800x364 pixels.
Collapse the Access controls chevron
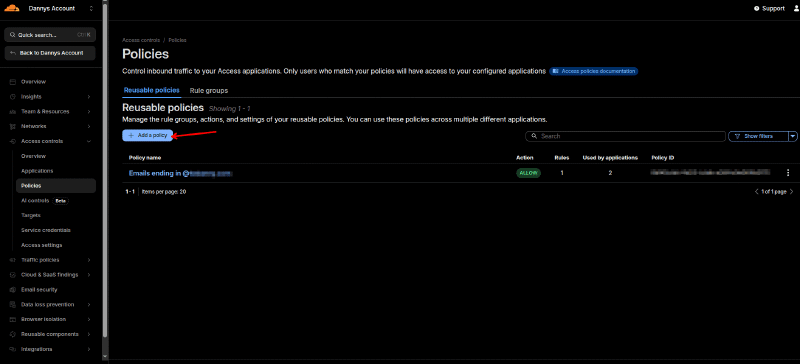89,141
